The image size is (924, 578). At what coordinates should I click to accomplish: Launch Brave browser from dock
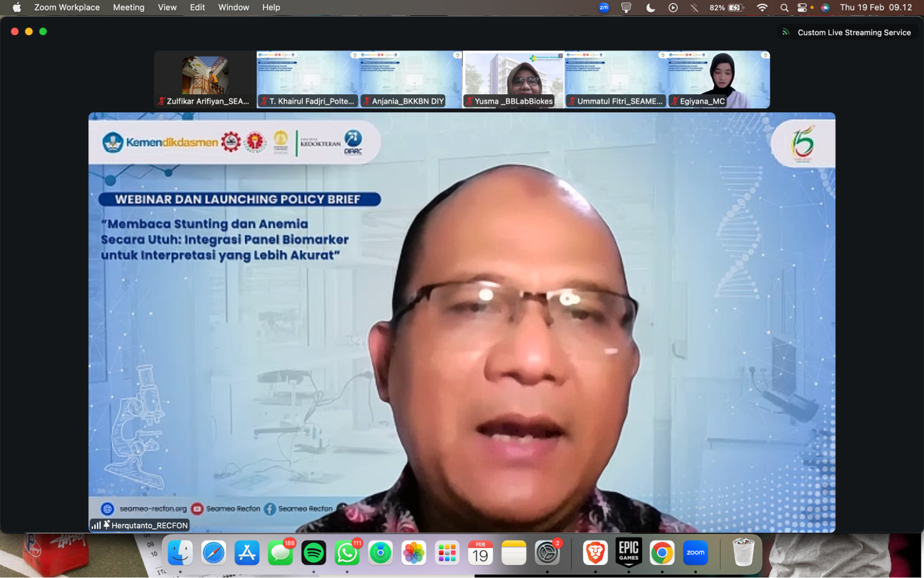point(595,553)
